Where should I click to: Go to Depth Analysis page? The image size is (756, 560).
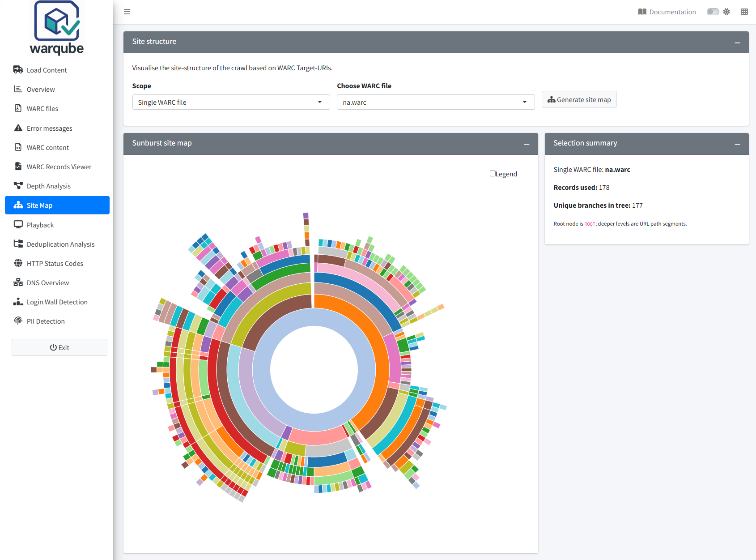pyautogui.click(x=57, y=186)
